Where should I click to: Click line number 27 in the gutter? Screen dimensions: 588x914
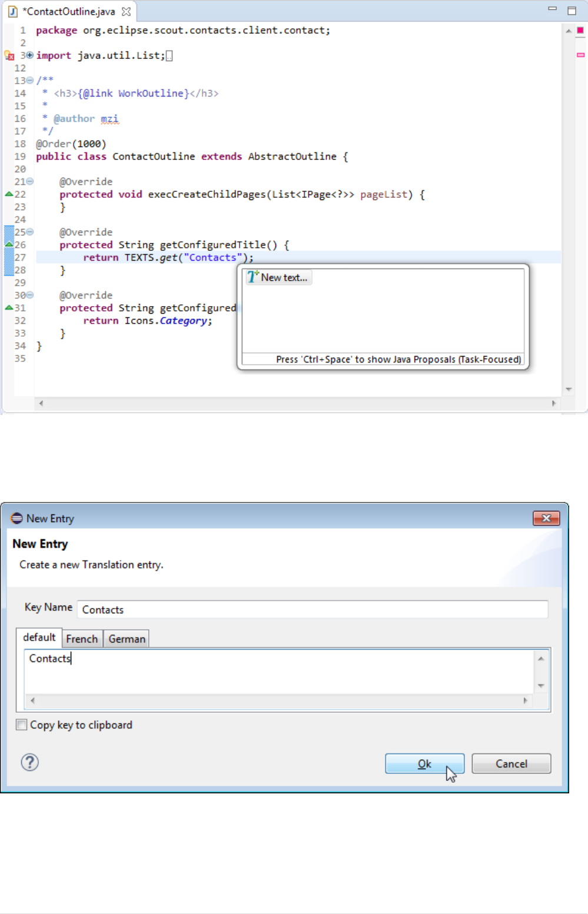(20, 257)
